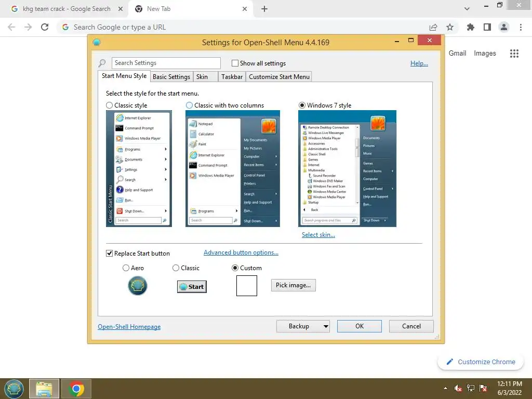Click the muted volume tray icon

(x=458, y=388)
